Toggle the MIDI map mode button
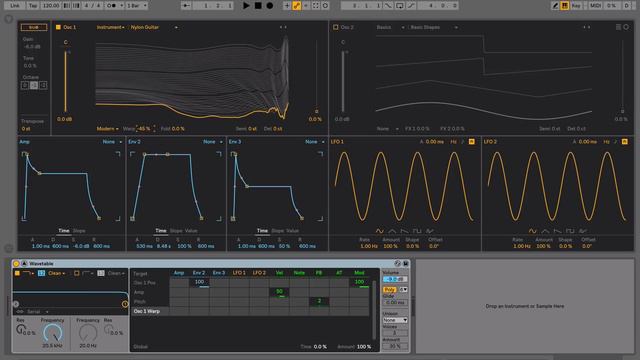Viewport: 640px width, 360px height. pos(595,6)
